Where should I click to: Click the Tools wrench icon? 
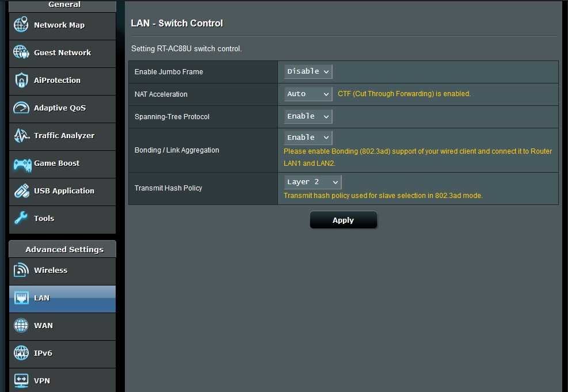coord(21,218)
